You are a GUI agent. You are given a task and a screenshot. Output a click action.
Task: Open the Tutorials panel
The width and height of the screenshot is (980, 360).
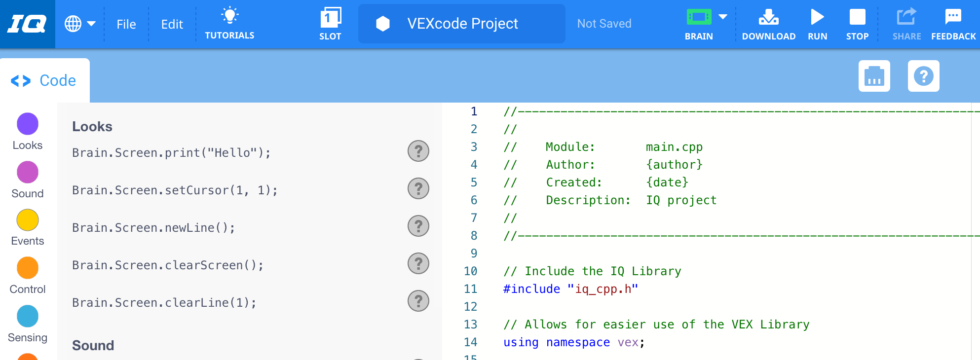click(229, 23)
